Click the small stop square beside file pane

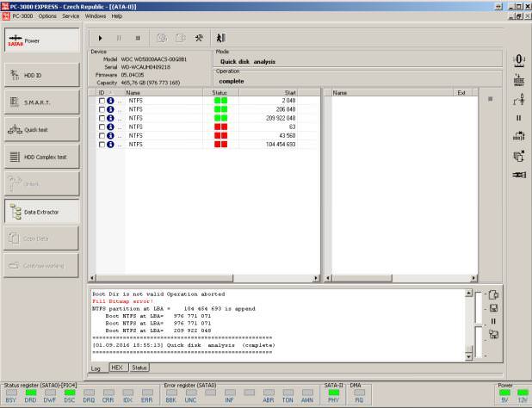click(490, 99)
